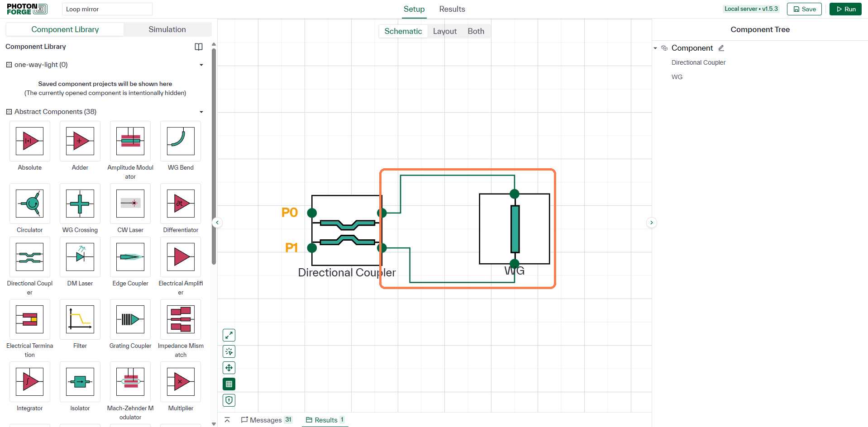Select the Multiplier component
This screenshot has height=427, width=868.
181,382
